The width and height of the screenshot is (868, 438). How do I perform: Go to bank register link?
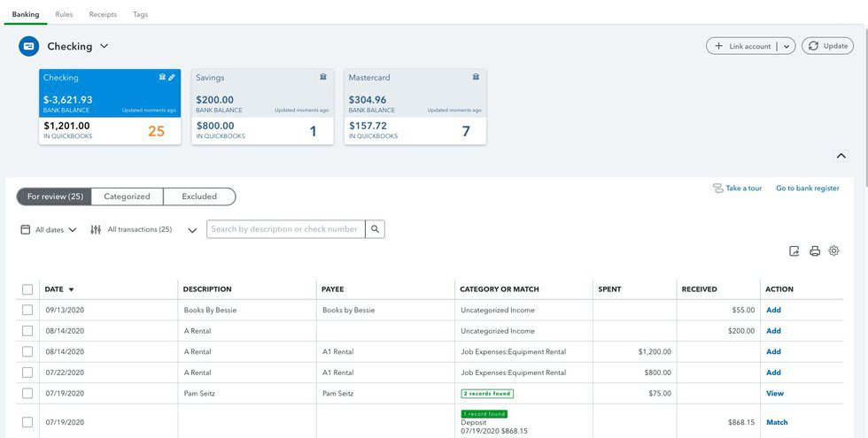807,188
